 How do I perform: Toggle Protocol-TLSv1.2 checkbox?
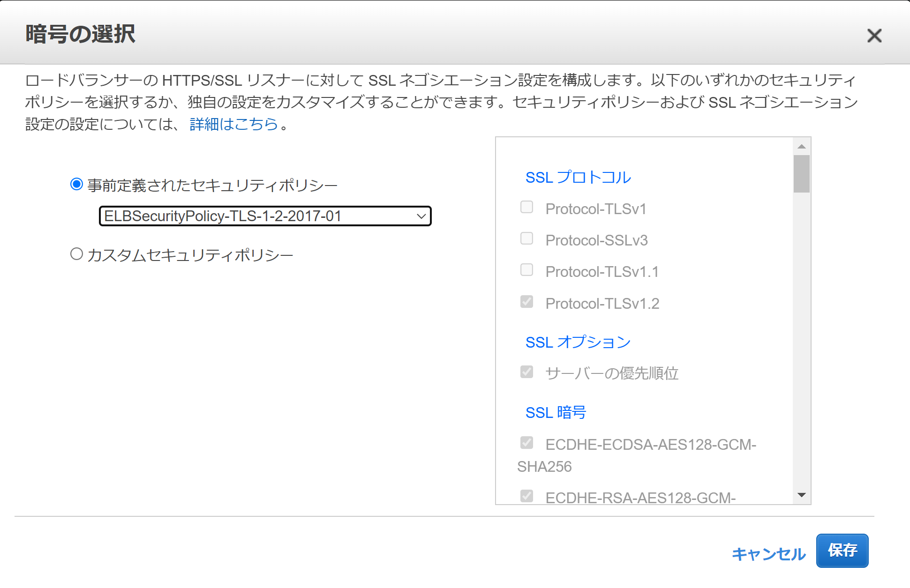tap(526, 302)
